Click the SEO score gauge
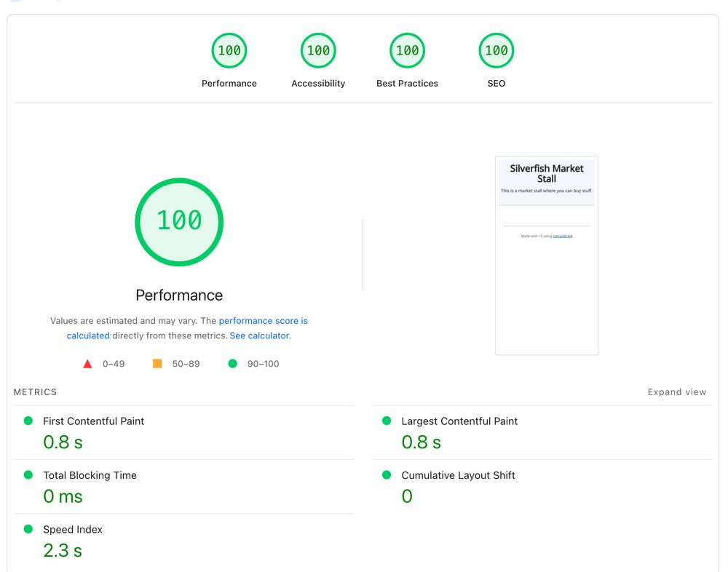 [x=496, y=50]
